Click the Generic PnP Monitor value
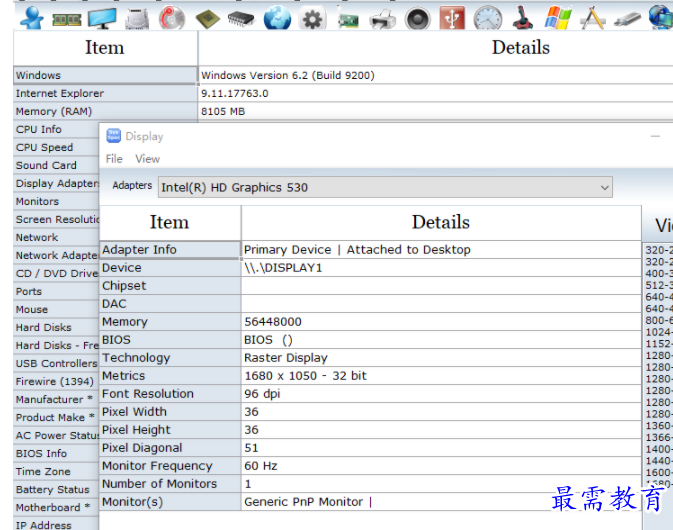The image size is (673, 530). pyautogui.click(x=441, y=502)
